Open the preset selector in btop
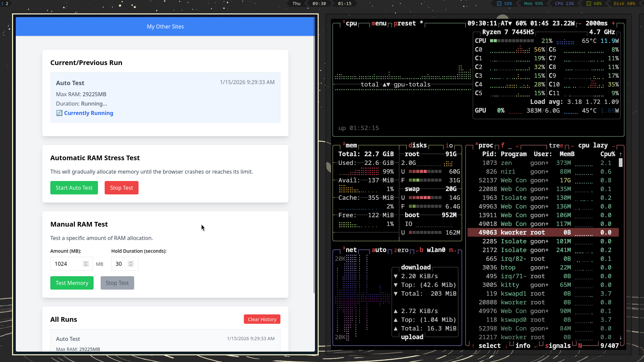The image size is (644, 362). pos(405,23)
